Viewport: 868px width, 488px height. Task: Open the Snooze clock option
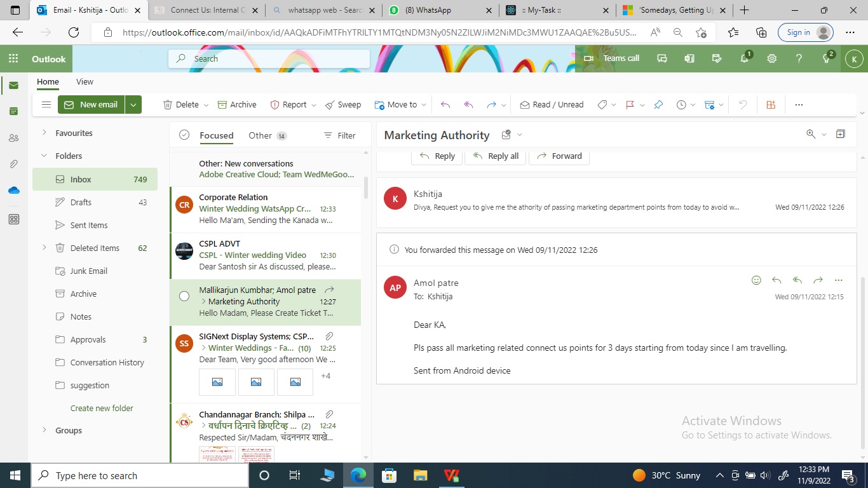click(682, 105)
